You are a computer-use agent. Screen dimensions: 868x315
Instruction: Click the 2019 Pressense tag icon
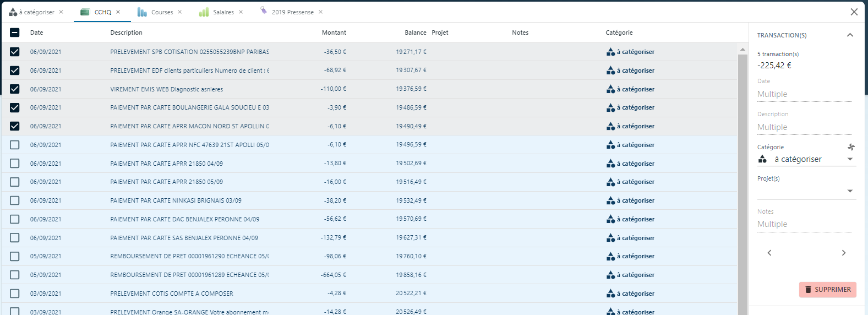264,11
